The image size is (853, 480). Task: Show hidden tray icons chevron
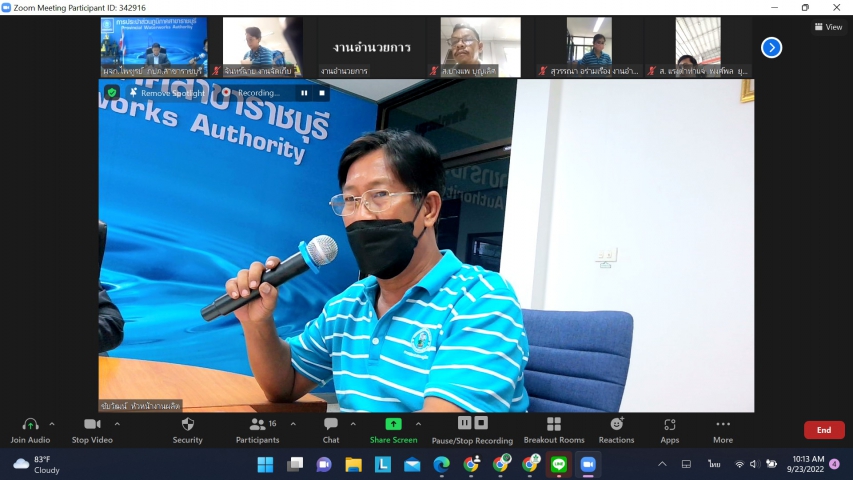662,464
